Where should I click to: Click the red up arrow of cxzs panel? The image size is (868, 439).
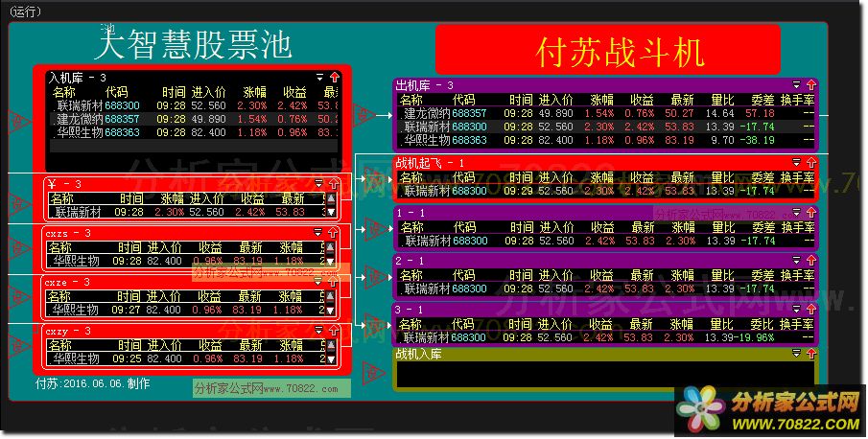[333, 232]
